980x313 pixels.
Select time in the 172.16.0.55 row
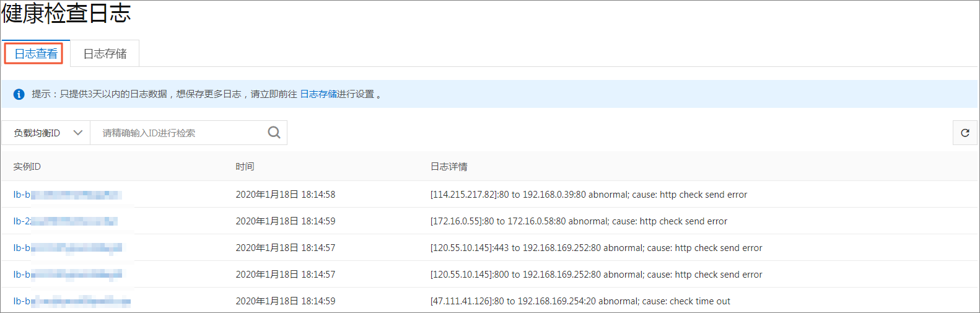(x=286, y=221)
